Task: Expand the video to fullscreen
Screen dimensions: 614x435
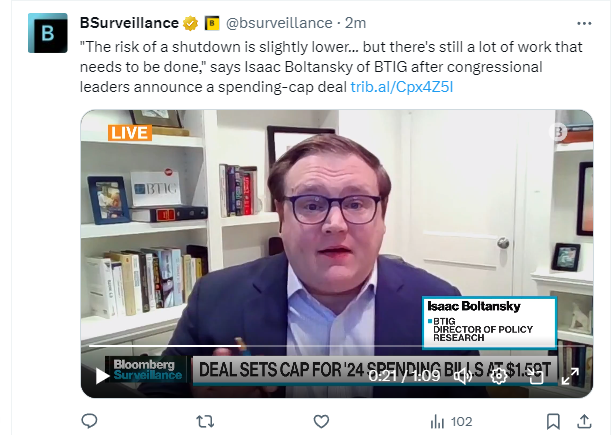Action: pos(570,376)
